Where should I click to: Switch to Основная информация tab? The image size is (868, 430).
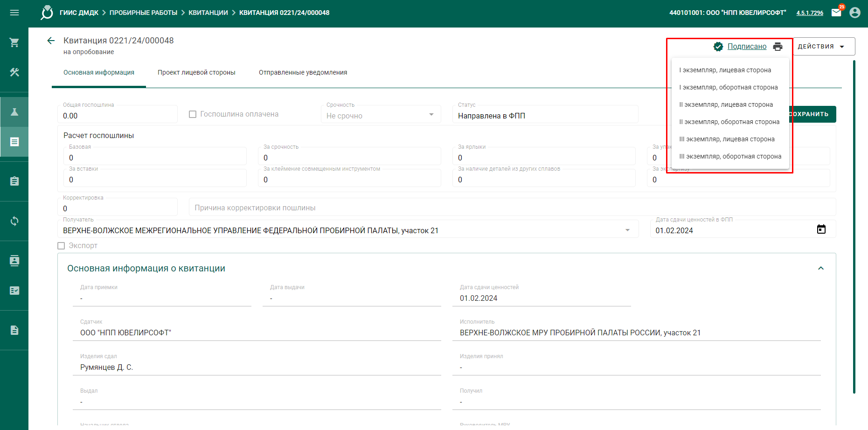coord(99,72)
